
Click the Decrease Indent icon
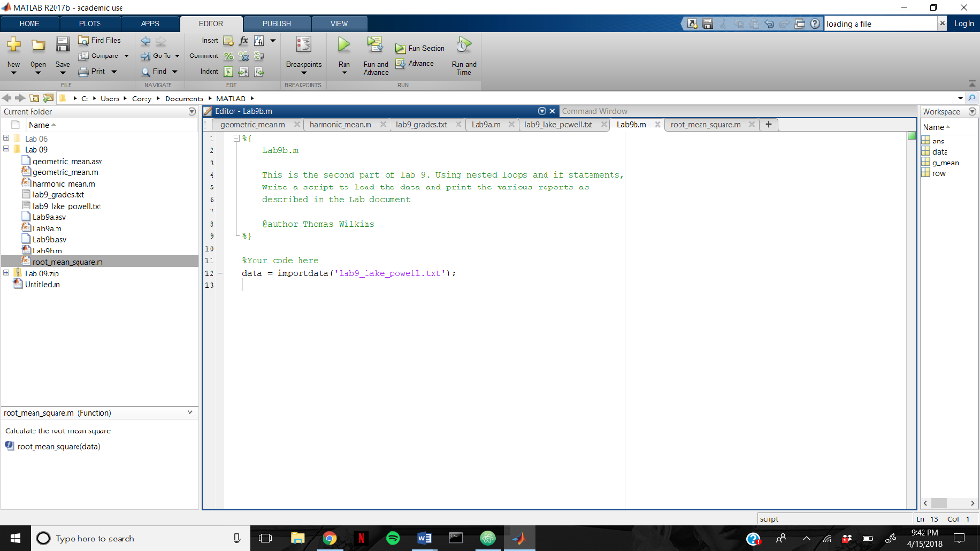point(258,72)
